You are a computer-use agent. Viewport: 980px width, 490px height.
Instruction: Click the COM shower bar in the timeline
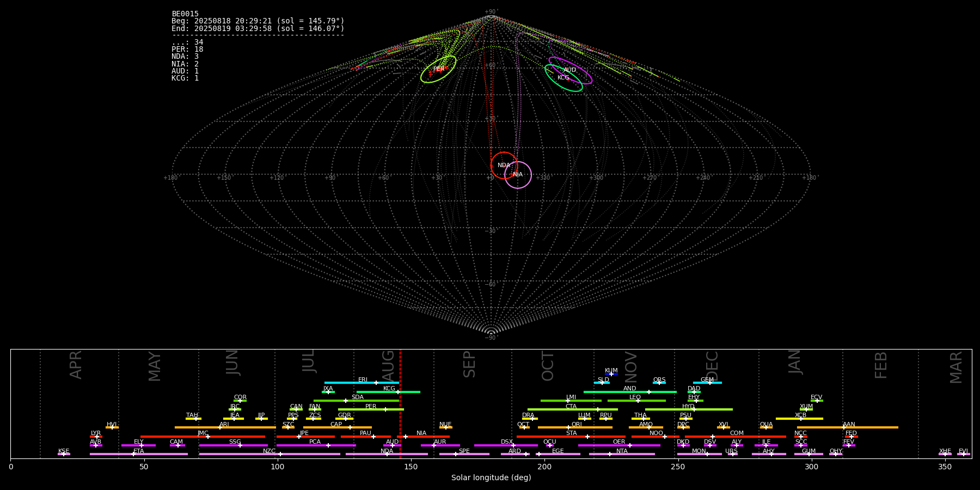pos(736,437)
